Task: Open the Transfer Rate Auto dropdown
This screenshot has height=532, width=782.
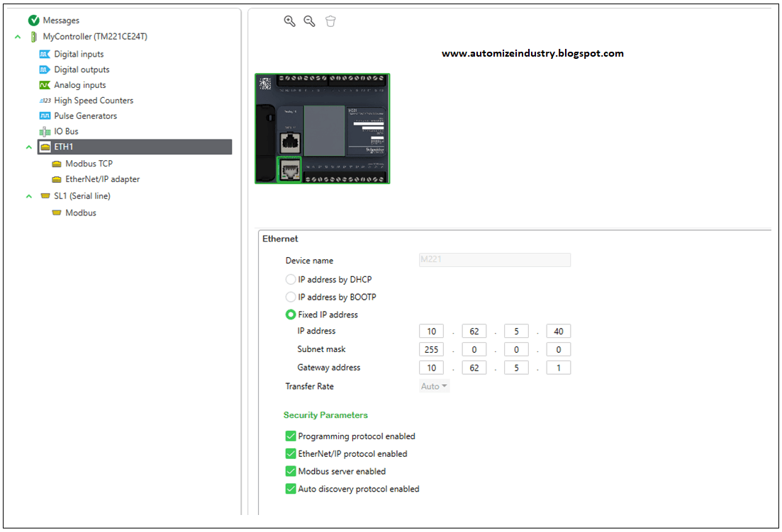Action: (x=434, y=386)
